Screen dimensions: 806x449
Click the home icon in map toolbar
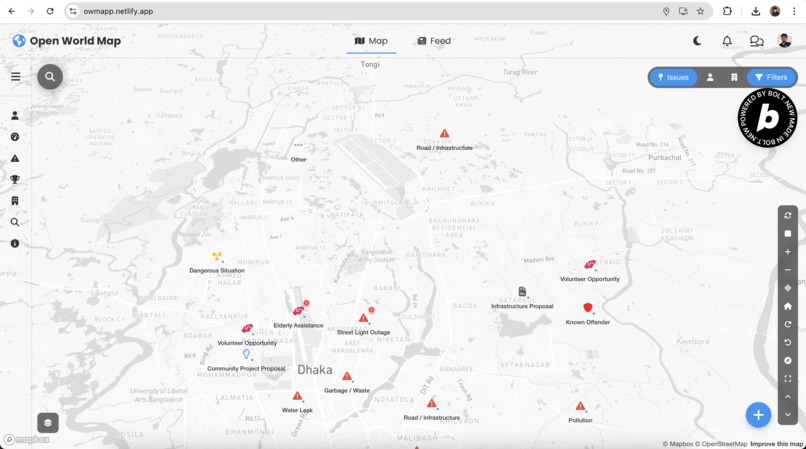coord(787,306)
